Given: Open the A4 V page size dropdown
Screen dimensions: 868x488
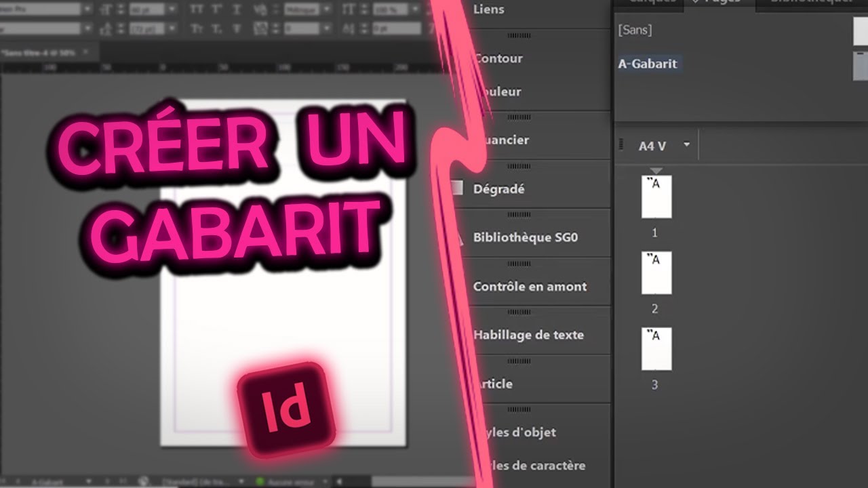Looking at the screenshot, I should pyautogui.click(x=687, y=145).
